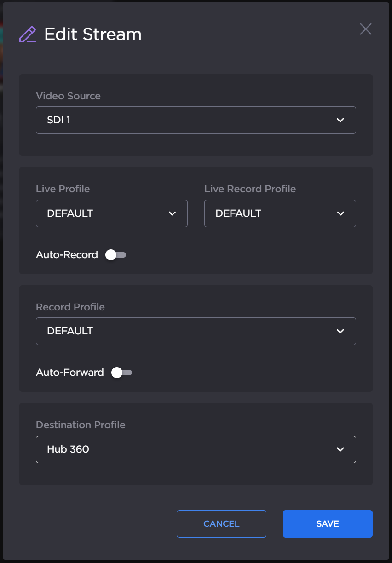Click the SAVE button
This screenshot has height=563, width=392.
pos(328,524)
